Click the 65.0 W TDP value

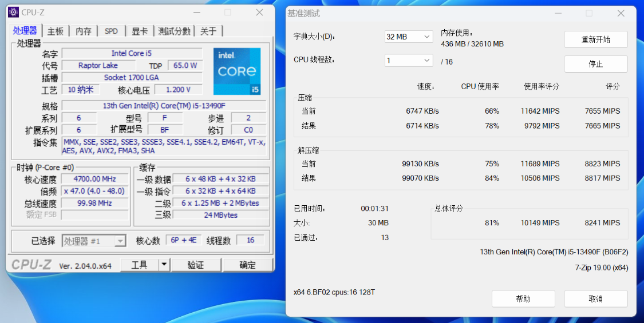185,65
